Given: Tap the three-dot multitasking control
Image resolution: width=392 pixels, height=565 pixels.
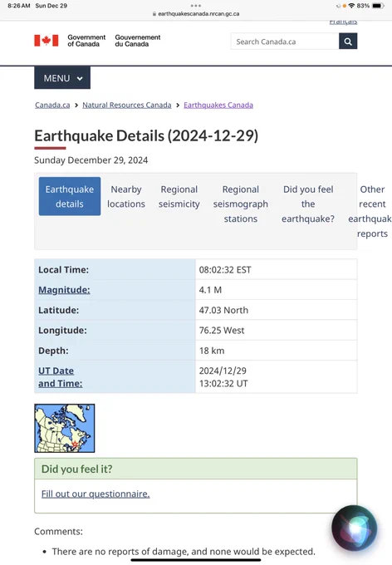Looking at the screenshot, I should pyautogui.click(x=196, y=6).
